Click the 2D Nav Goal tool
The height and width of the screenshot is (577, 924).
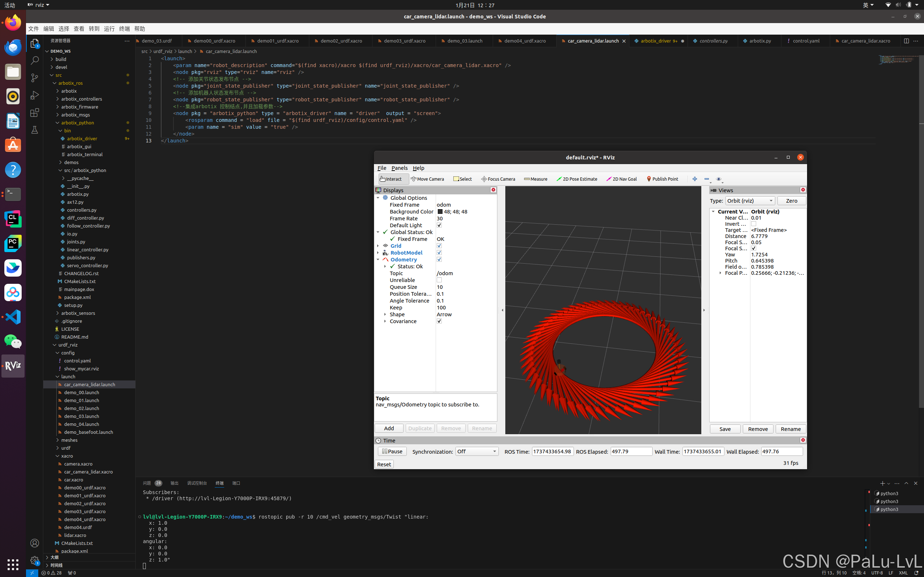(x=621, y=179)
